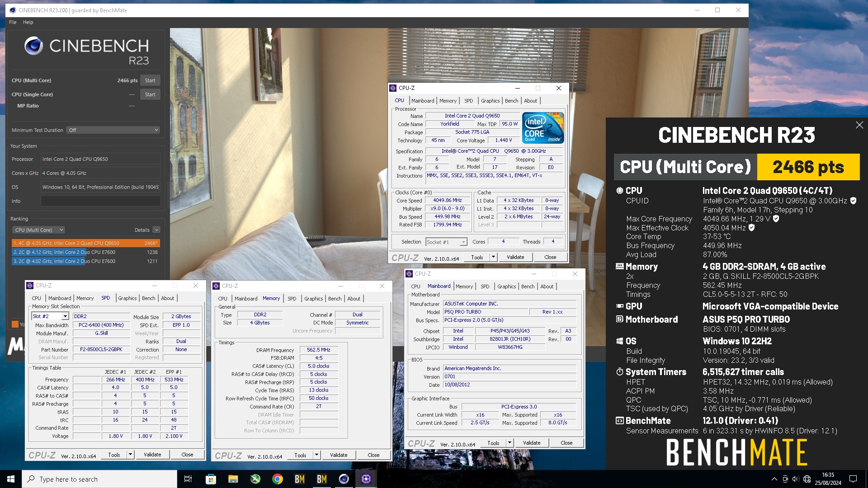Open the language/globe tray icon
868x488 pixels.
click(807, 479)
